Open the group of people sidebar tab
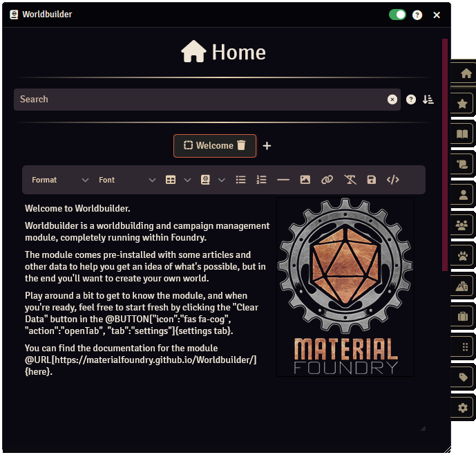Image resolution: width=476 pixels, height=455 pixels. coord(462,225)
